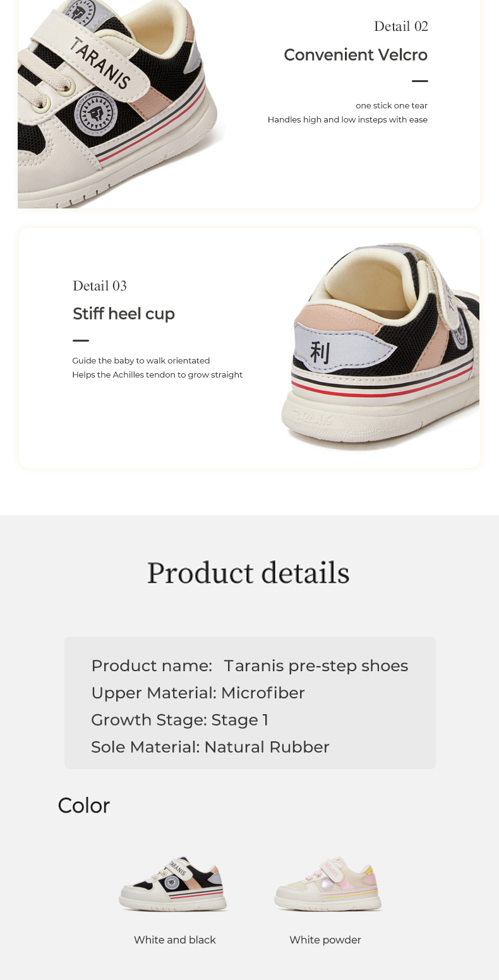This screenshot has width=499, height=980.
Task: Click the Color section heading
Action: (84, 805)
